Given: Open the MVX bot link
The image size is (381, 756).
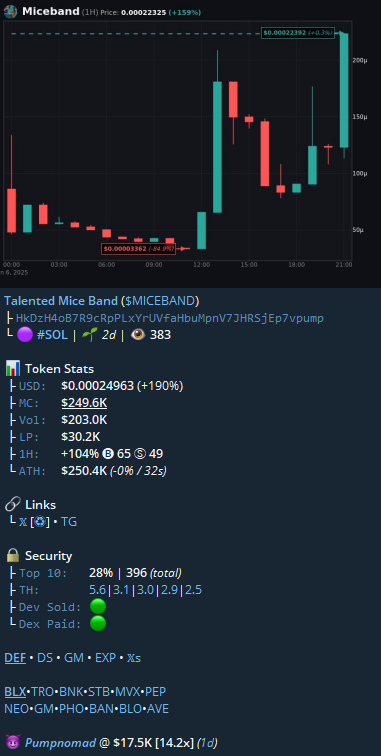Looking at the screenshot, I should tap(127, 692).
